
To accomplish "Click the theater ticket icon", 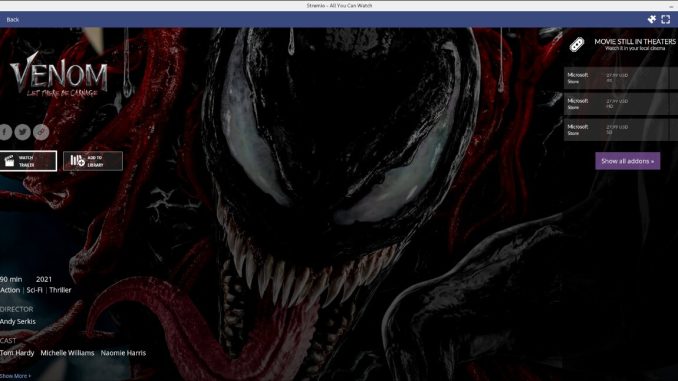I will click(x=577, y=44).
